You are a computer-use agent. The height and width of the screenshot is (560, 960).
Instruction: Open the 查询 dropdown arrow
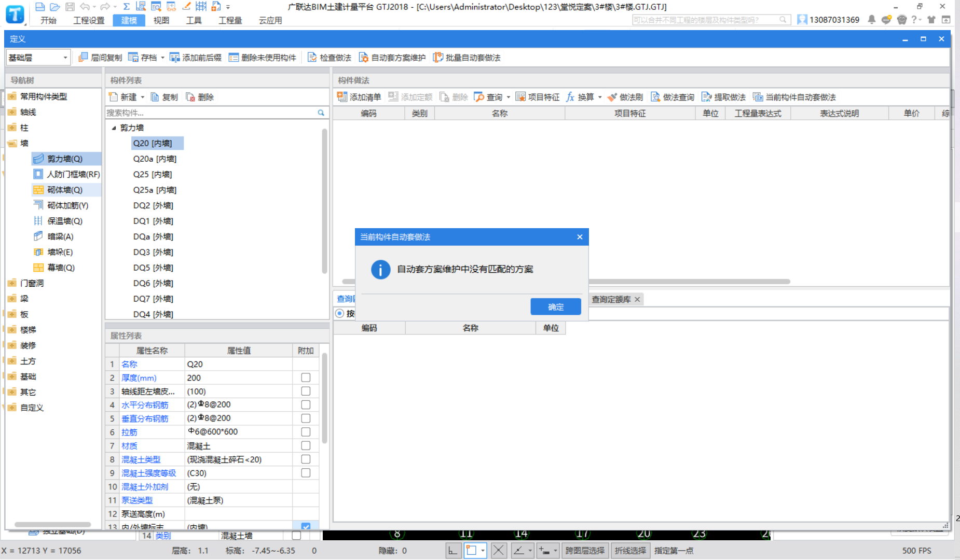coord(509,97)
